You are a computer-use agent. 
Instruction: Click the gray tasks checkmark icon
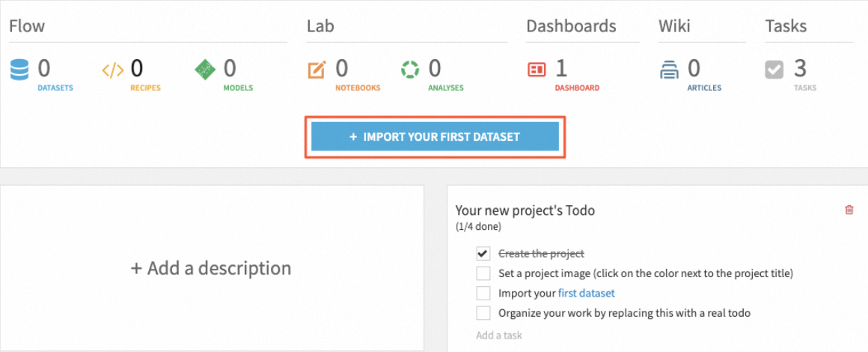coord(774,70)
